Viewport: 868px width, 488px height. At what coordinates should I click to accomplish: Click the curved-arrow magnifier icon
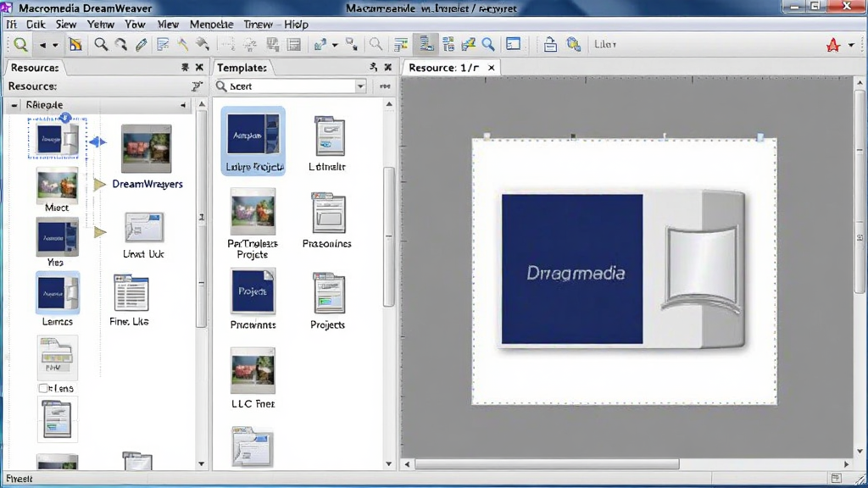click(x=120, y=45)
